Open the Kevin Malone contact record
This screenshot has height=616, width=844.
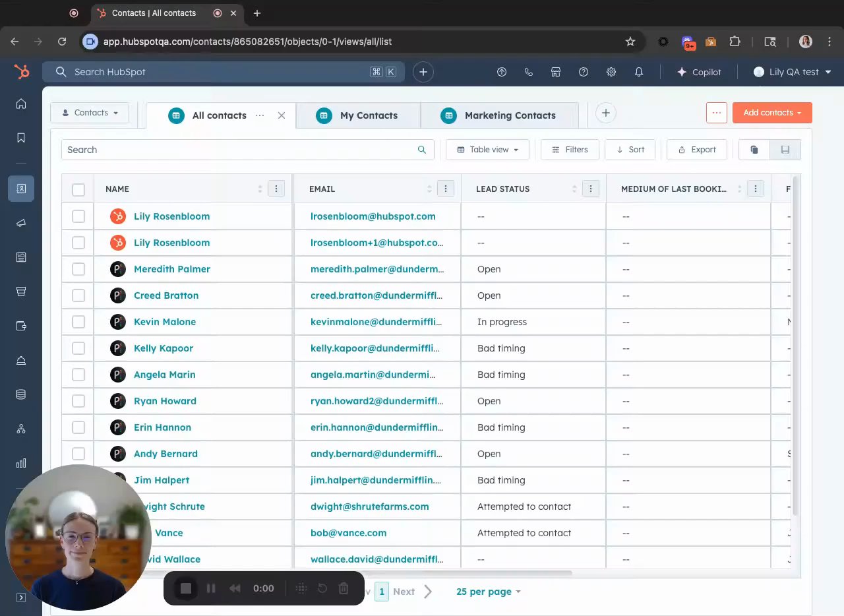tap(165, 322)
